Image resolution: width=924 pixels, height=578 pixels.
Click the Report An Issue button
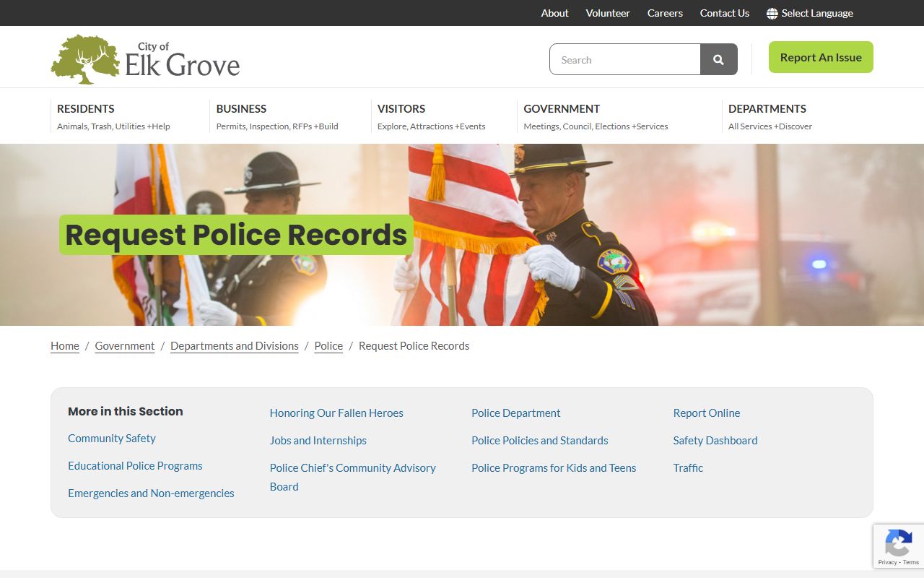point(821,57)
